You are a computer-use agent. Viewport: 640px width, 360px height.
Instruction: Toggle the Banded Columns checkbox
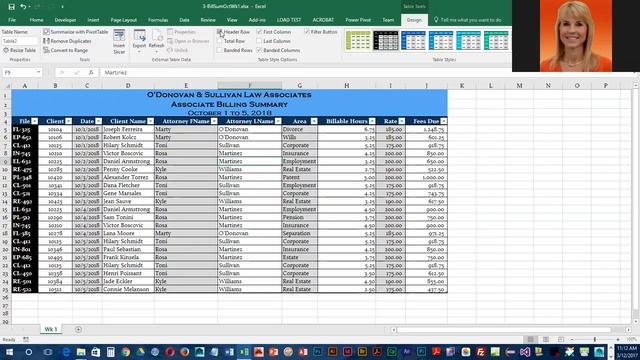point(259,50)
